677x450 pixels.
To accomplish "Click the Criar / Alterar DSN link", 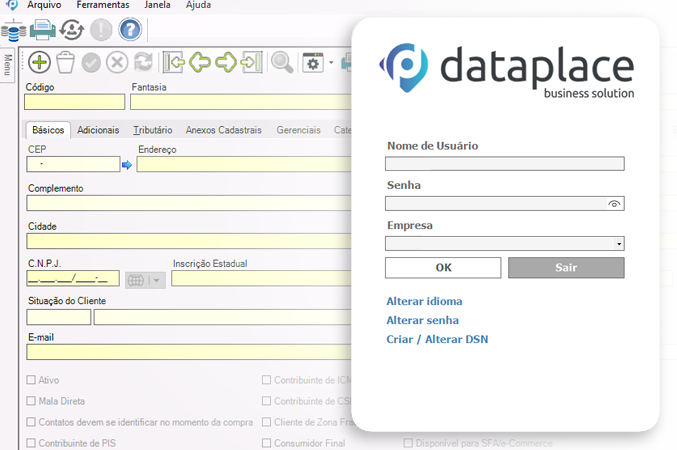I will point(437,339).
